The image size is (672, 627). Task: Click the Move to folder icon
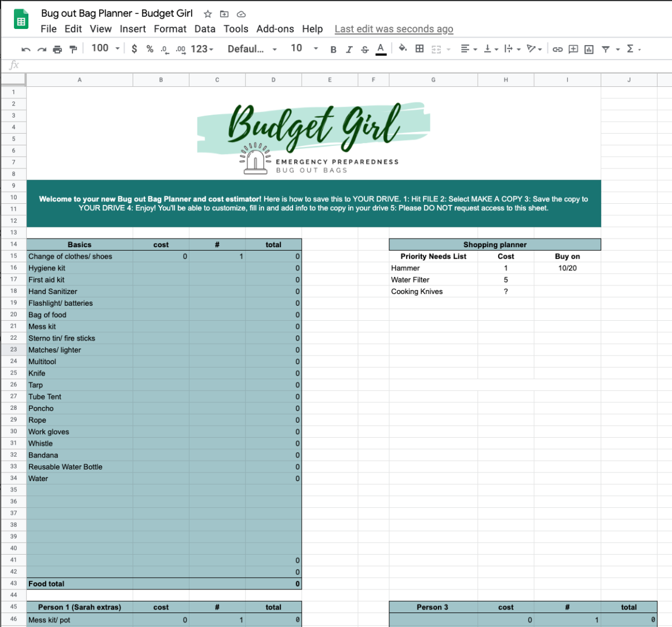224,14
